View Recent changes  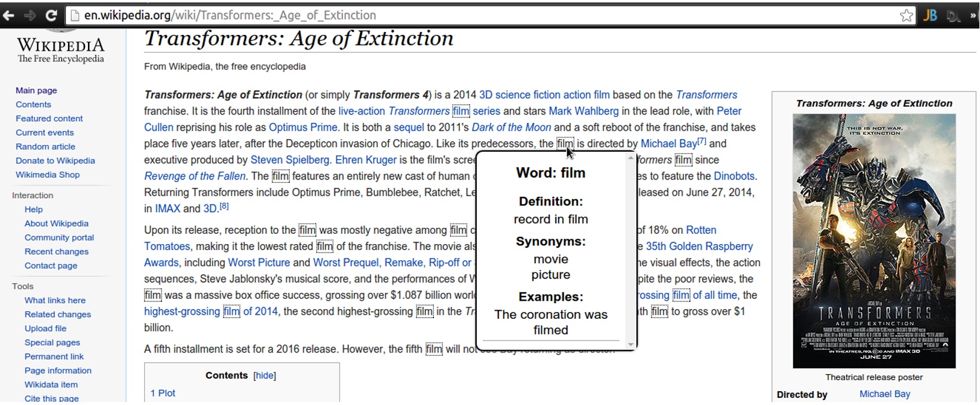[57, 251]
